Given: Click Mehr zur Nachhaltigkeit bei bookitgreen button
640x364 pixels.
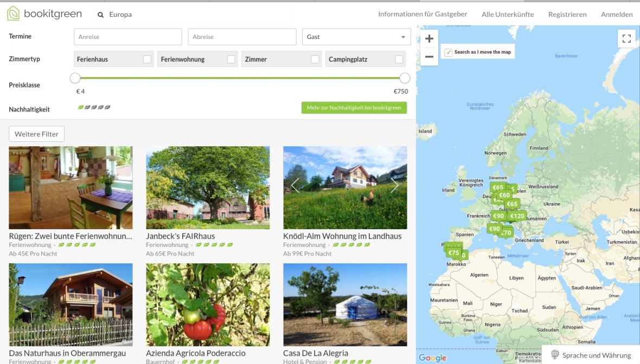Looking at the screenshot, I should point(354,108).
